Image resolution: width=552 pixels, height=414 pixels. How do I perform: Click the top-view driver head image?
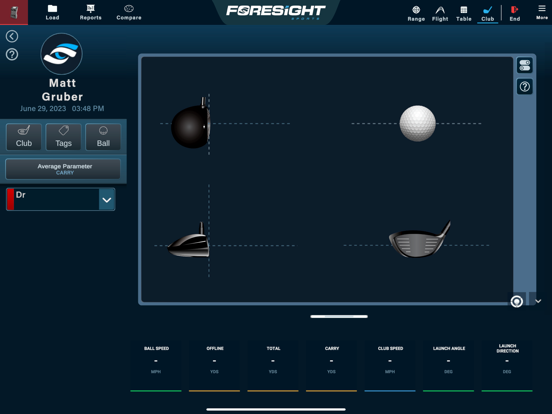pos(191,124)
